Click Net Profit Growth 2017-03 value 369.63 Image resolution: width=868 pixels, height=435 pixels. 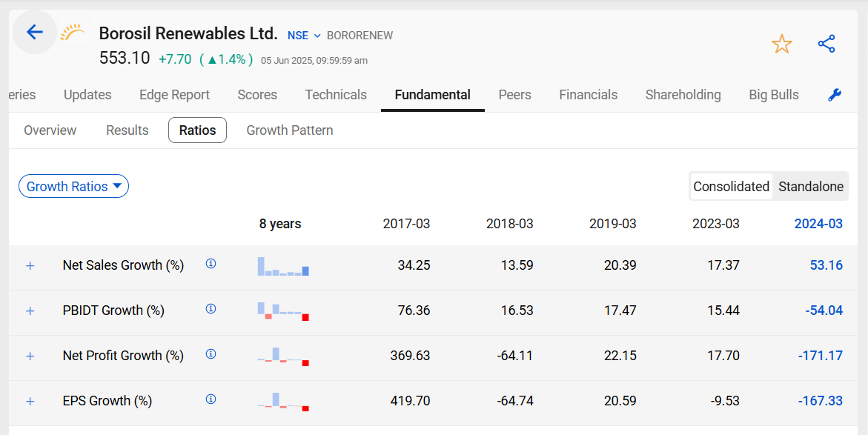coord(410,356)
